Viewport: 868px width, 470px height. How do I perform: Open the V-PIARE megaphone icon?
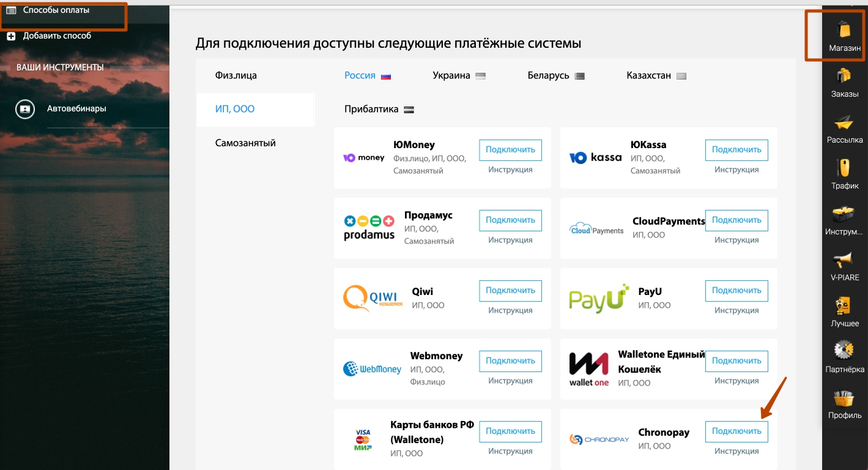coord(844,260)
